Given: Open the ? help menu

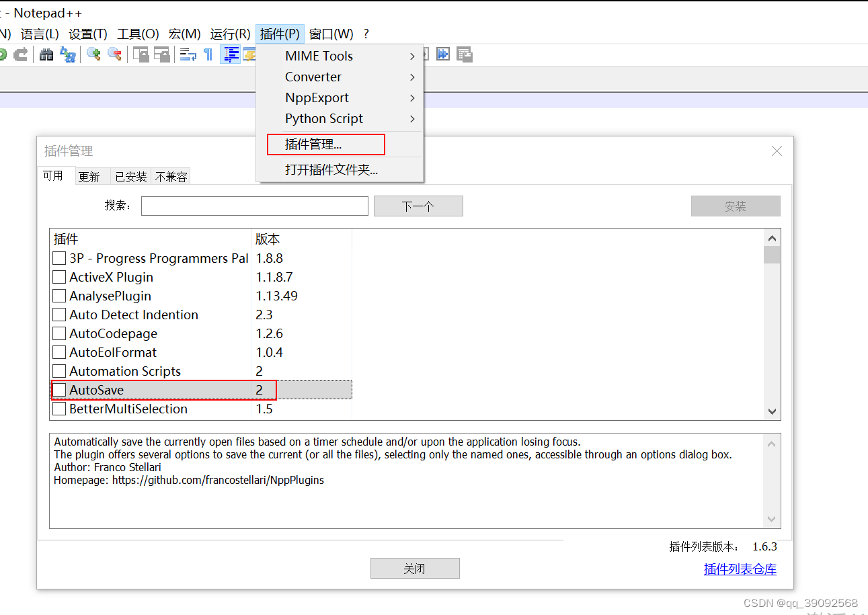Looking at the screenshot, I should coord(366,34).
